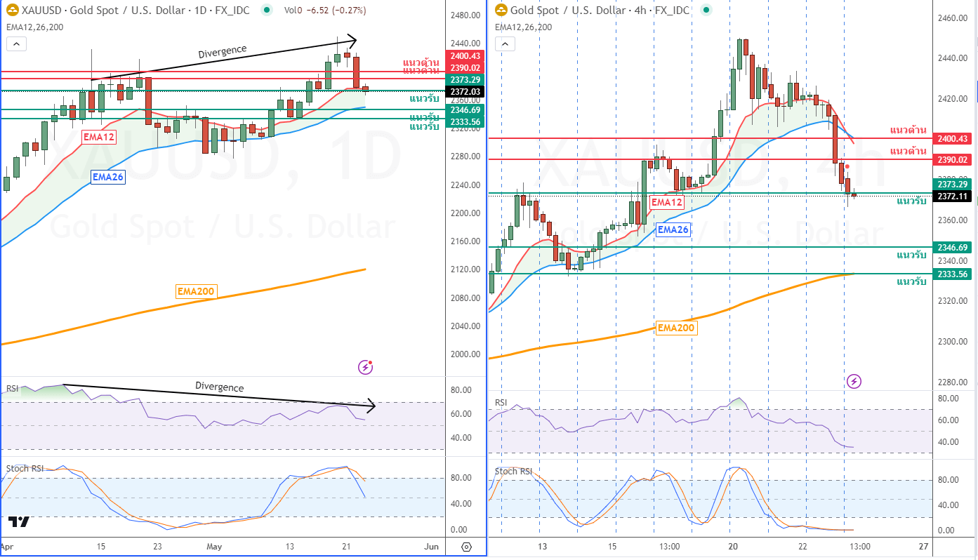Click the 20 date label on 4h time axis
Screen dimensions: 978x560
pos(732,547)
